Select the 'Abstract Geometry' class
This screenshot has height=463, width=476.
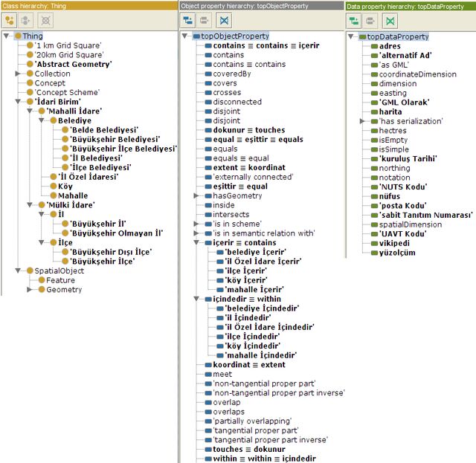click(69, 65)
